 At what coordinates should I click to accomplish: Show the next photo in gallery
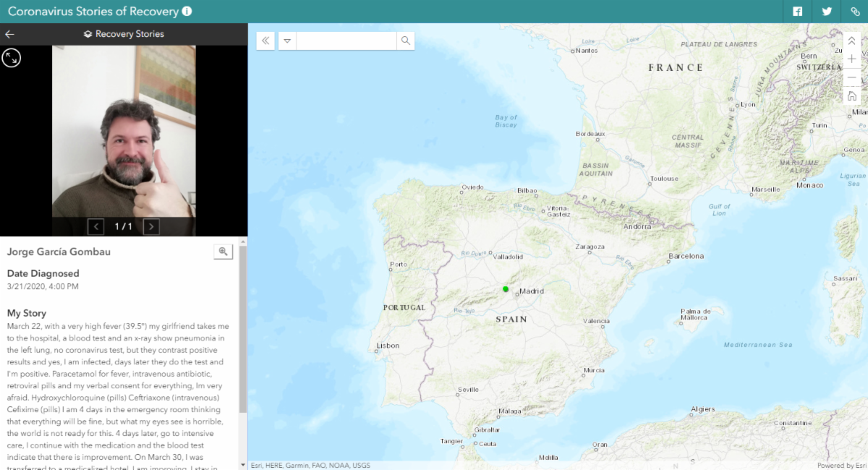click(151, 227)
